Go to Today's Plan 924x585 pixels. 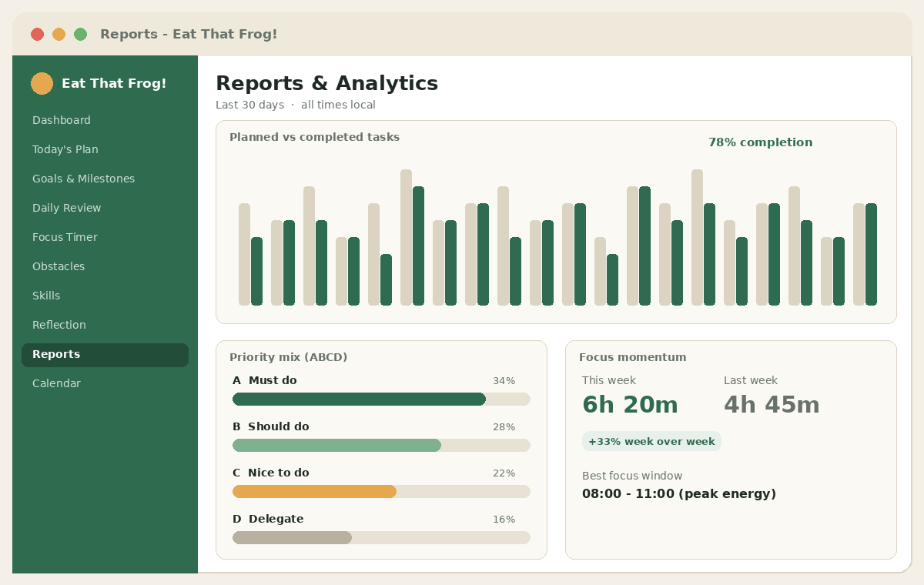[x=65, y=149]
